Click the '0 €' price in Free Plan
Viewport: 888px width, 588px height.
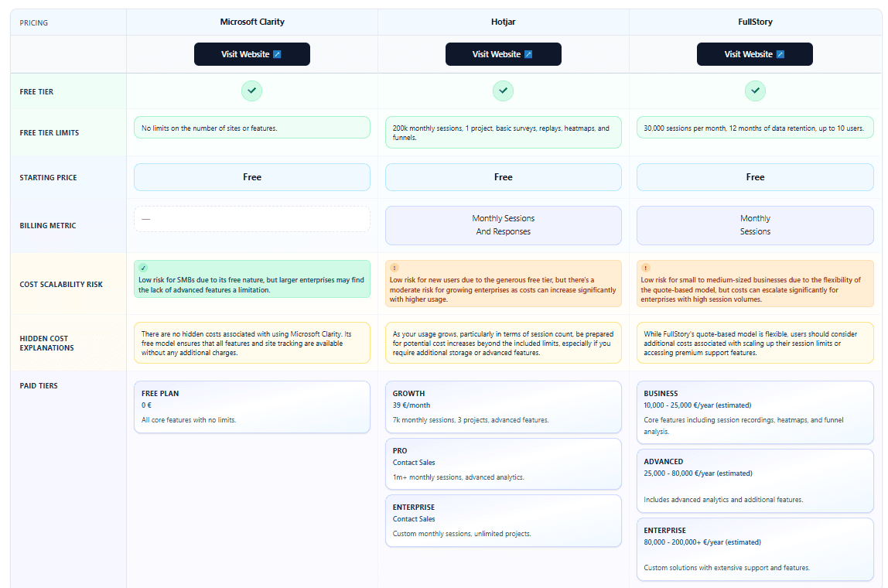tap(147, 405)
